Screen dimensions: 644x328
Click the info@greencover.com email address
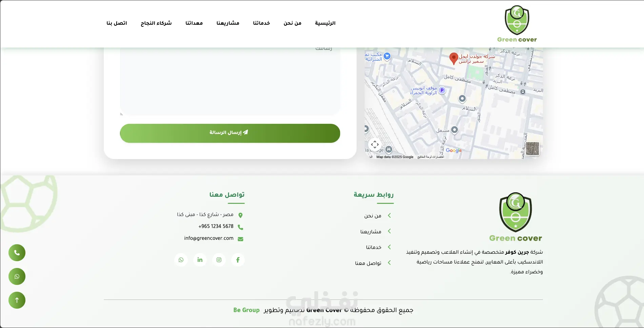[x=209, y=238]
